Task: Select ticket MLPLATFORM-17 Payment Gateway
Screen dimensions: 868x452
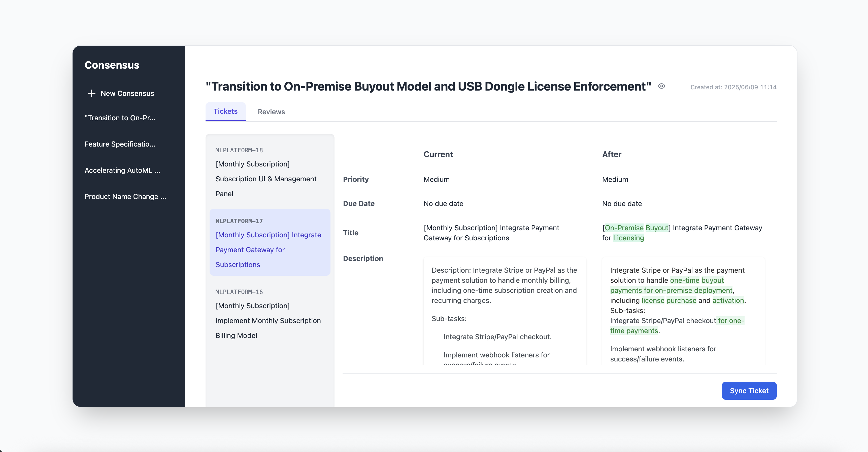Action: pyautogui.click(x=270, y=242)
